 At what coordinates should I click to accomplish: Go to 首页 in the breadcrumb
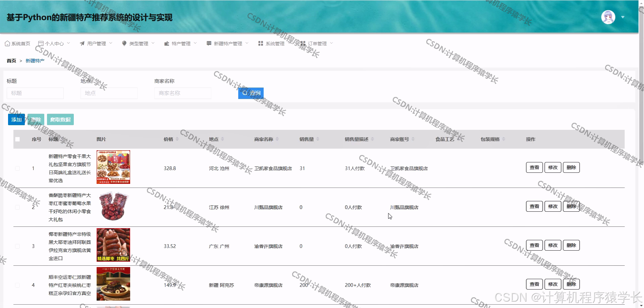click(11, 61)
